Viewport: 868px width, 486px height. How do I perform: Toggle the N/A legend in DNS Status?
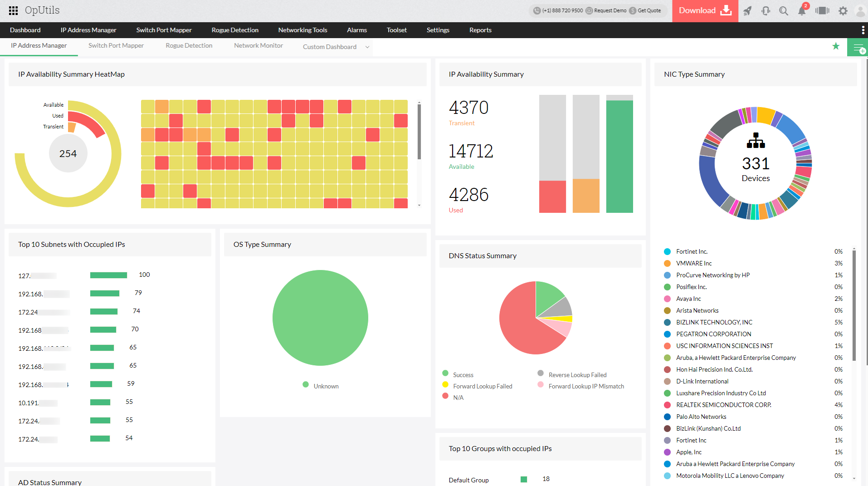(453, 398)
